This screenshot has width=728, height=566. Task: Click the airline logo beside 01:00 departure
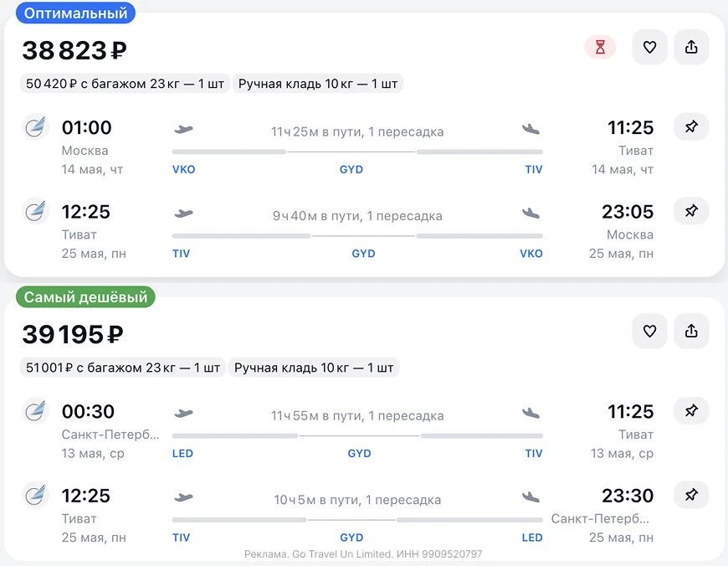(35, 127)
